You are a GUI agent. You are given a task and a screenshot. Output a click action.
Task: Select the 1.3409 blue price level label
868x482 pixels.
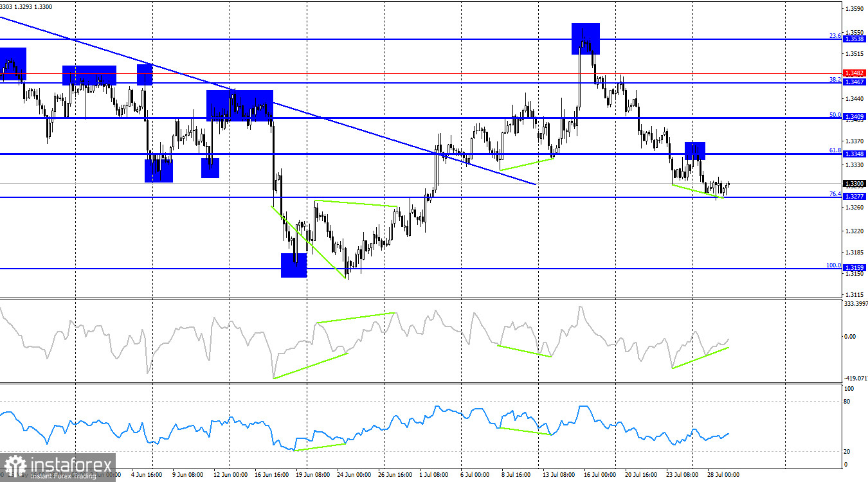(854, 117)
